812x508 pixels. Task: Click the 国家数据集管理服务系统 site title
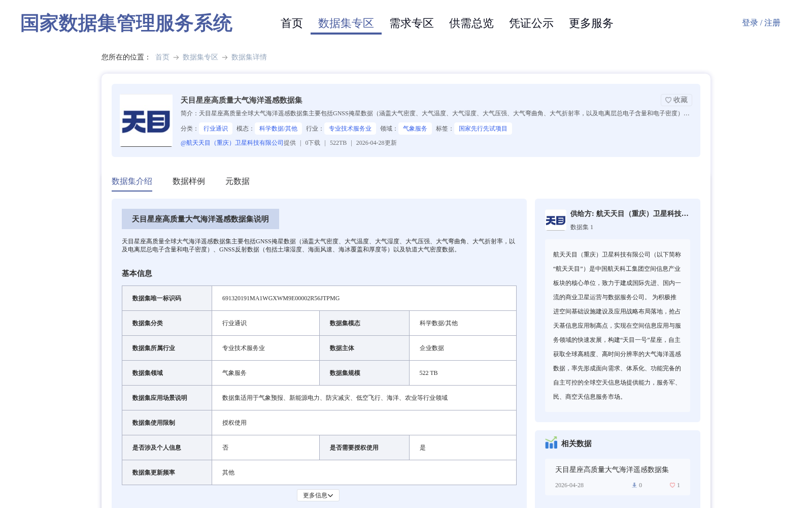tap(126, 23)
